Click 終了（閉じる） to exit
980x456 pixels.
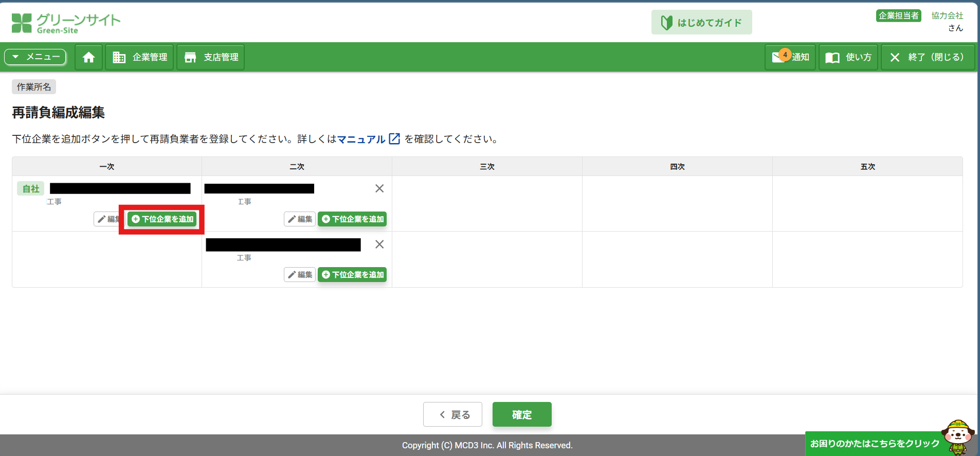928,57
